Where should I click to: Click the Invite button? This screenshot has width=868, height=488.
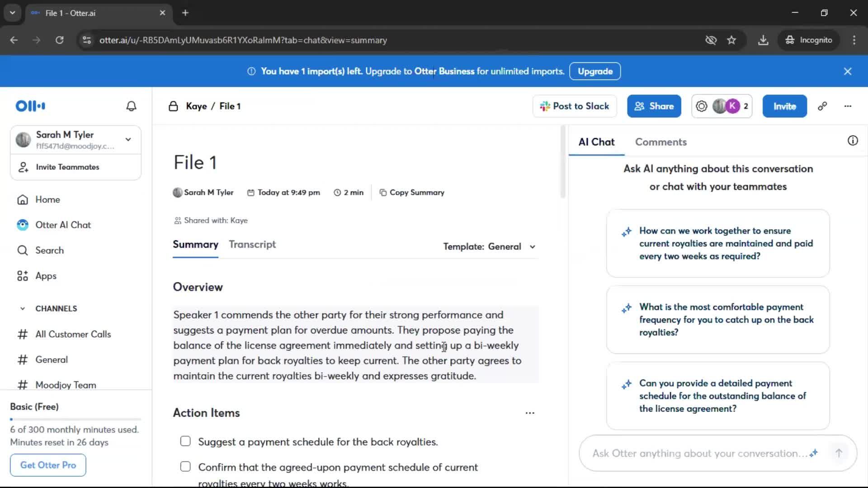coord(784,106)
